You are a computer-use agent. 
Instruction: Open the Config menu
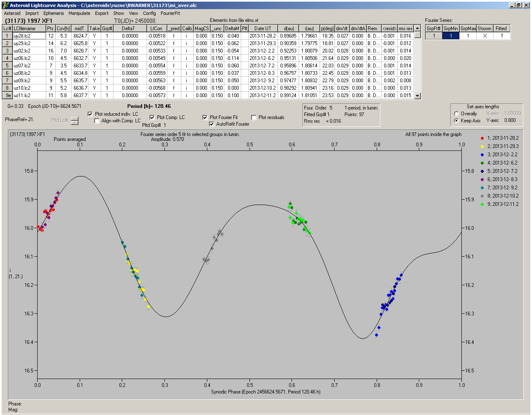pyautogui.click(x=150, y=13)
